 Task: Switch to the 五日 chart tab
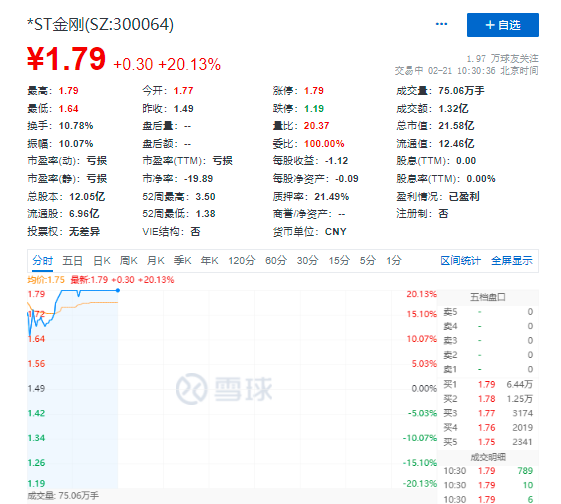[x=72, y=261]
